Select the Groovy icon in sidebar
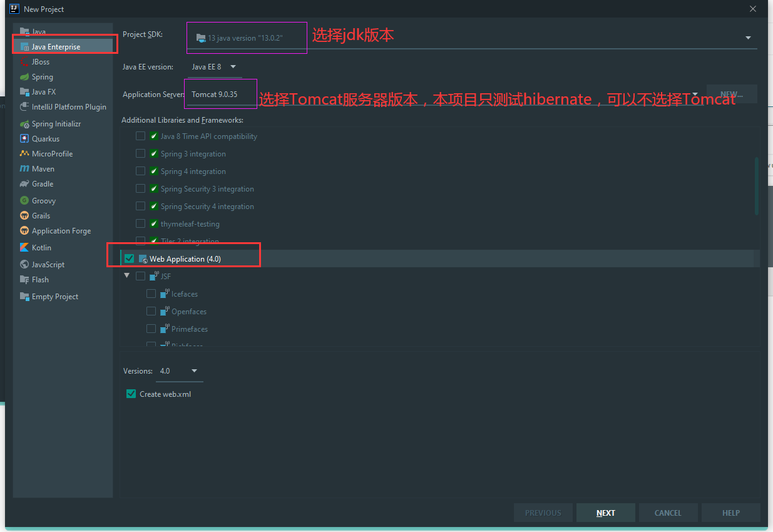Viewport: 773px width, 532px height. coord(24,201)
